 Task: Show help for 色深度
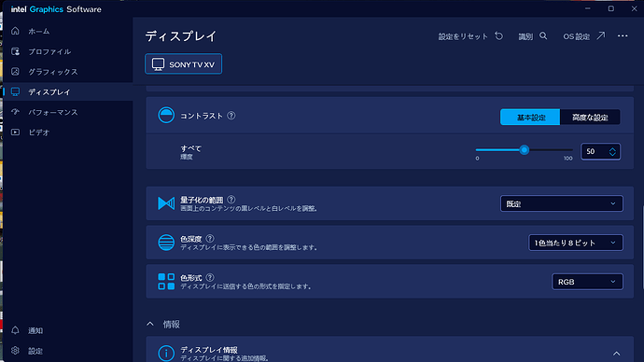[210, 239]
